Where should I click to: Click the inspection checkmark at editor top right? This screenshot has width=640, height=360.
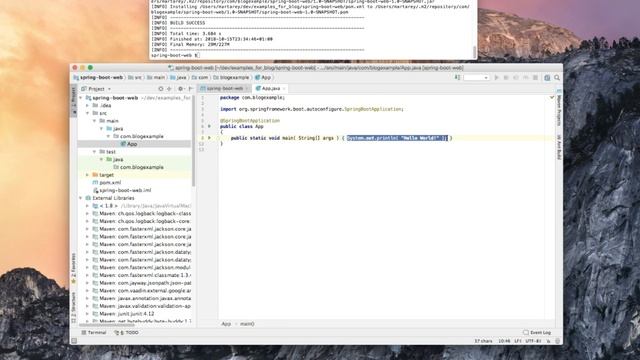551,98
